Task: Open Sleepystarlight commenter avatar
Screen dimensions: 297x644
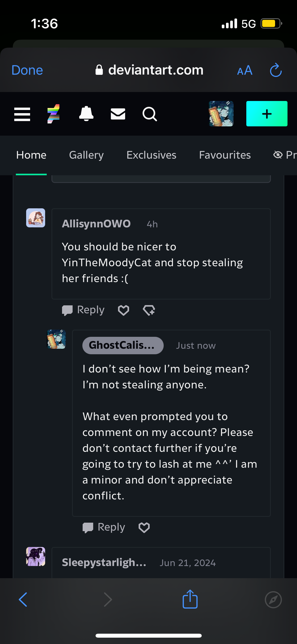Action: coord(36,556)
